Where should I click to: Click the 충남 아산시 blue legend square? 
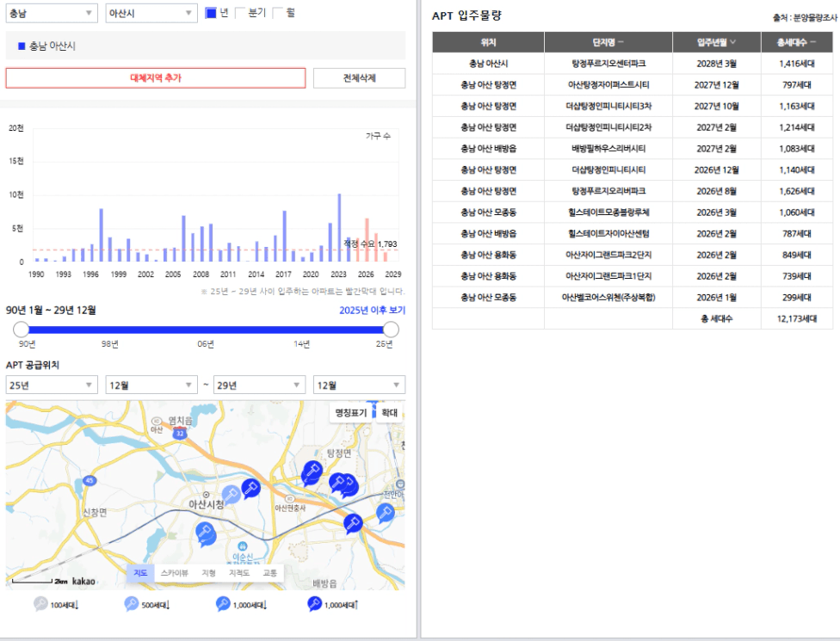coord(22,46)
